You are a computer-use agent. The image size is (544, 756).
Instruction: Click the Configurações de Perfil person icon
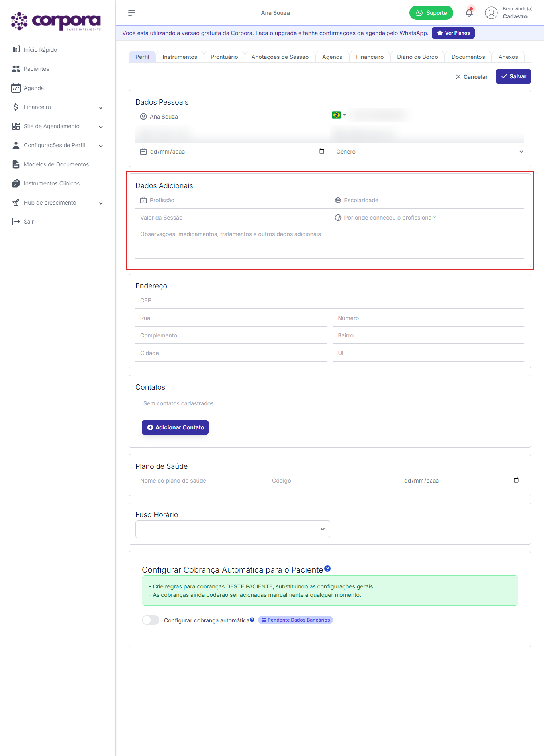point(16,145)
